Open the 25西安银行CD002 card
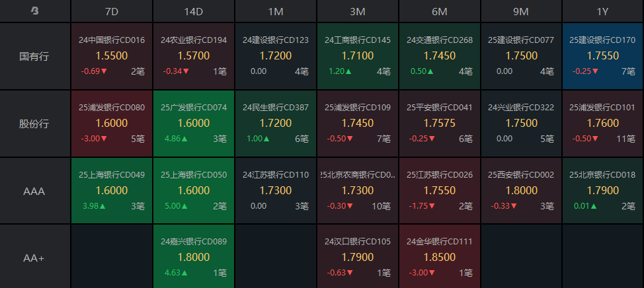644x288 pixels. [521, 191]
